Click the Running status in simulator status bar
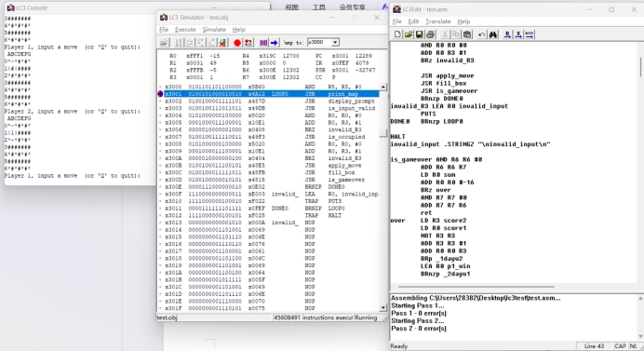Image resolution: width=644 pixels, height=351 pixels. click(366, 317)
